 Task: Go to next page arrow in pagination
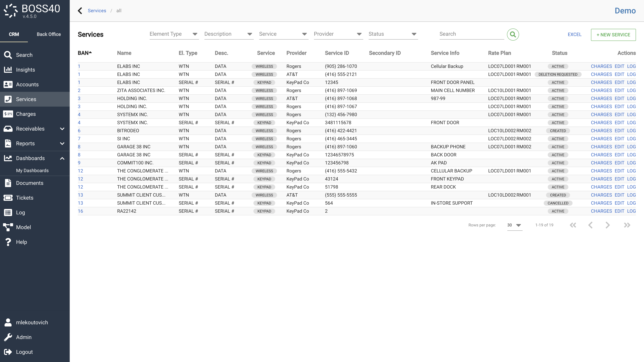[x=607, y=225]
